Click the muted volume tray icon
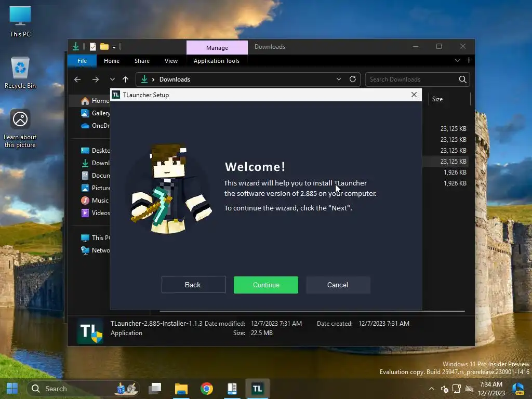Image resolution: width=532 pixels, height=399 pixels. [x=444, y=389]
